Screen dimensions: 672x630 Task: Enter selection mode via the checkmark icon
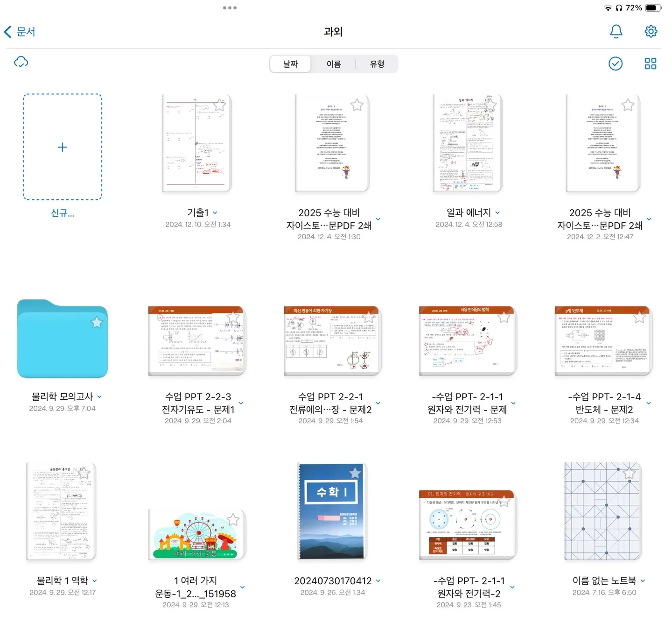point(616,64)
